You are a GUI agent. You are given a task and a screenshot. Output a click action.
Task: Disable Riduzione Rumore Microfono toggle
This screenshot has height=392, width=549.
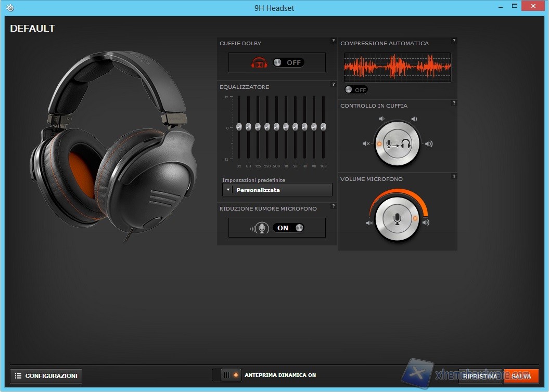289,228
